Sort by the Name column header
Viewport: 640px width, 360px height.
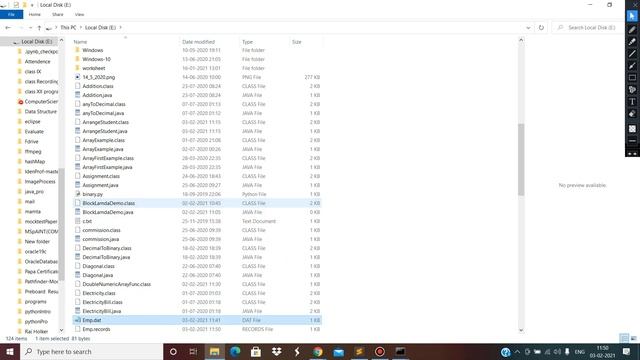(x=125, y=42)
